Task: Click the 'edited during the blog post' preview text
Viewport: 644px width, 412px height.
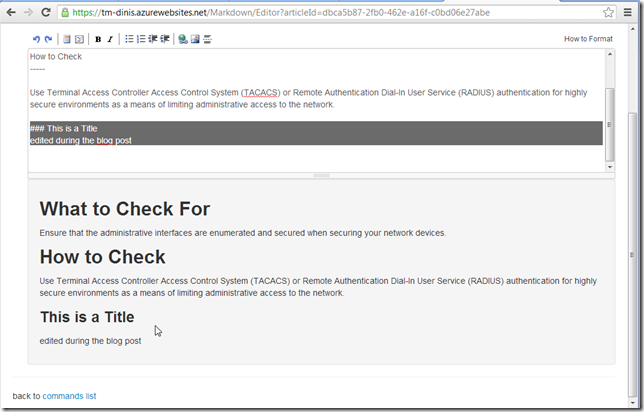Action: coord(90,341)
